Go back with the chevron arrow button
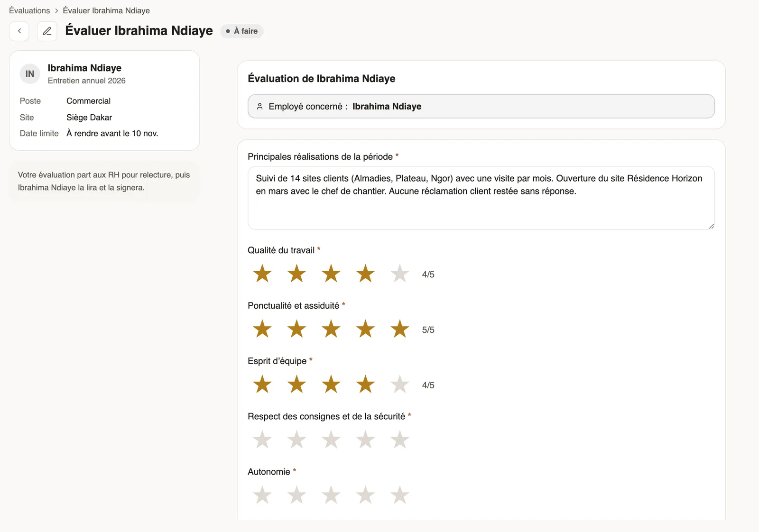The image size is (759, 532). pos(19,31)
